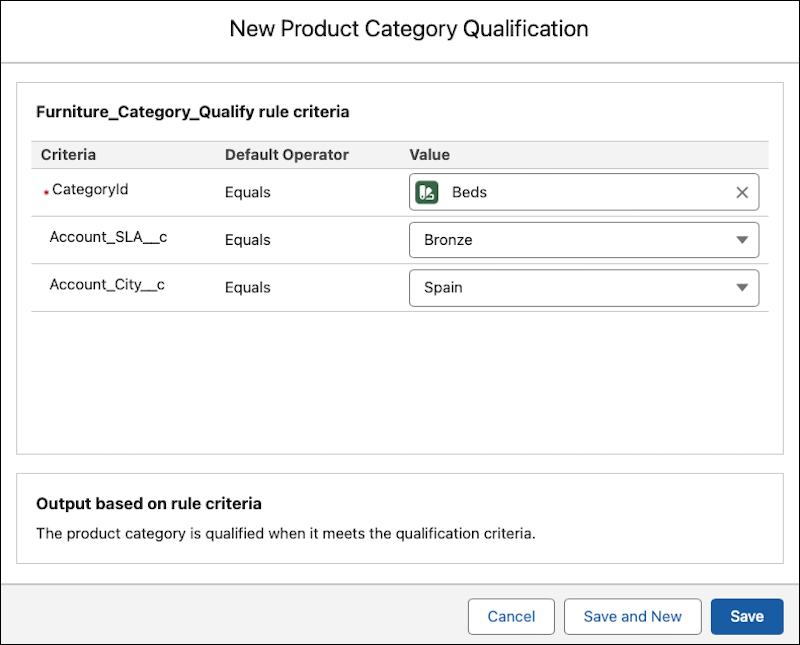Click the Furniture_Category_Qualify rule criteria heading

click(193, 111)
